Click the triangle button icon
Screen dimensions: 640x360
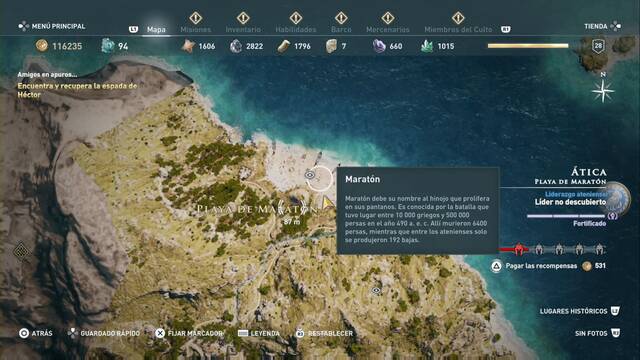tap(496, 267)
